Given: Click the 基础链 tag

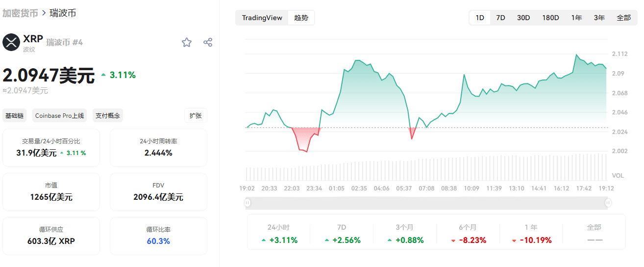Looking at the screenshot, I should click(14, 116).
